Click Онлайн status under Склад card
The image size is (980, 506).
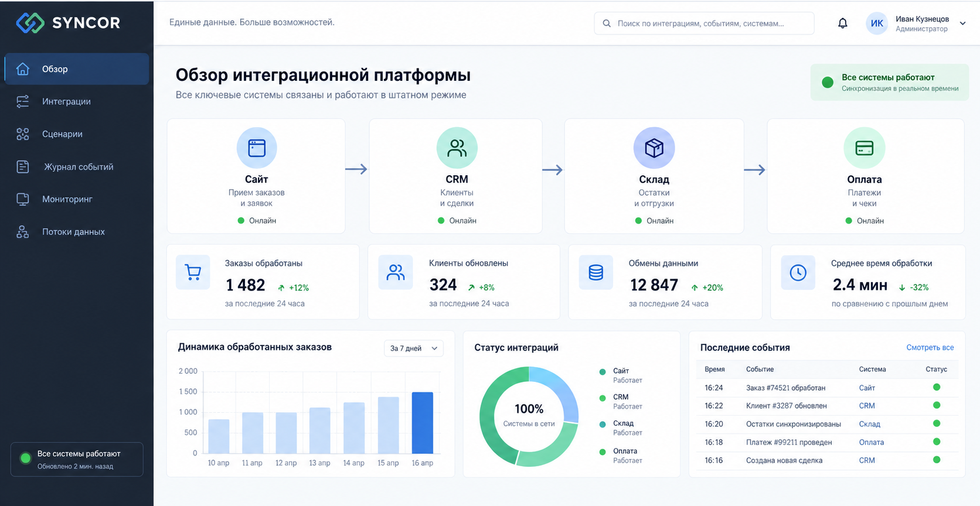point(655,221)
